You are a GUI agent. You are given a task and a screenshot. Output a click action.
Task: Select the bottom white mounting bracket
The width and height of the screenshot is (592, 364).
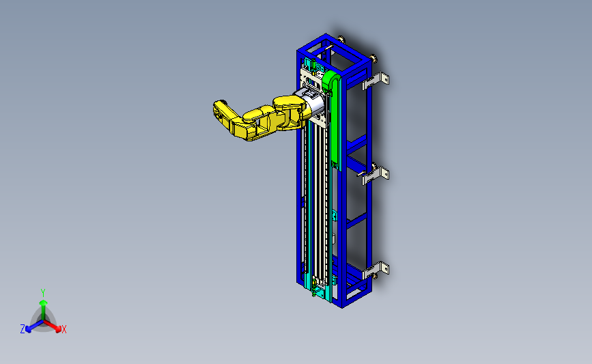(376, 270)
